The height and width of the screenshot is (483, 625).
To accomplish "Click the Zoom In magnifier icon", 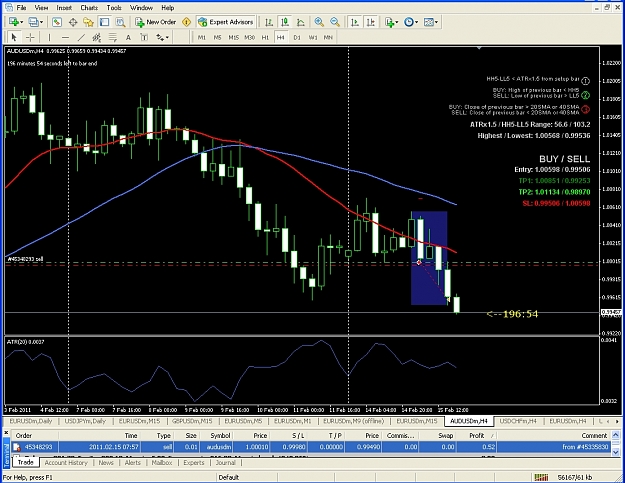I will coord(318,22).
